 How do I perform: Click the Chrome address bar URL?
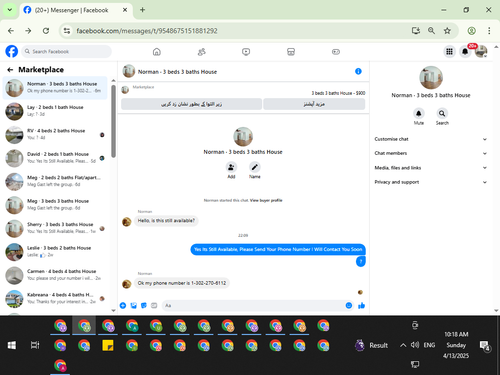[147, 31]
